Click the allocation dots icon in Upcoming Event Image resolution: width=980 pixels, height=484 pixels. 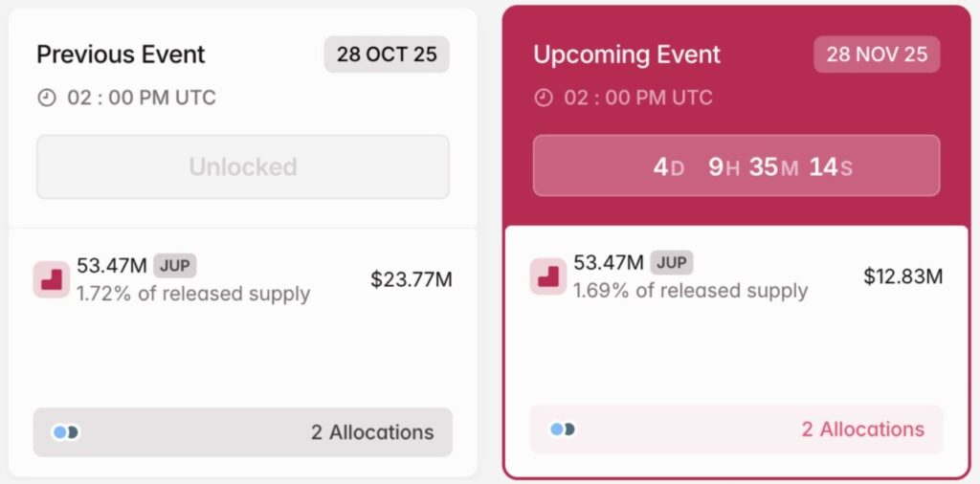(562, 429)
